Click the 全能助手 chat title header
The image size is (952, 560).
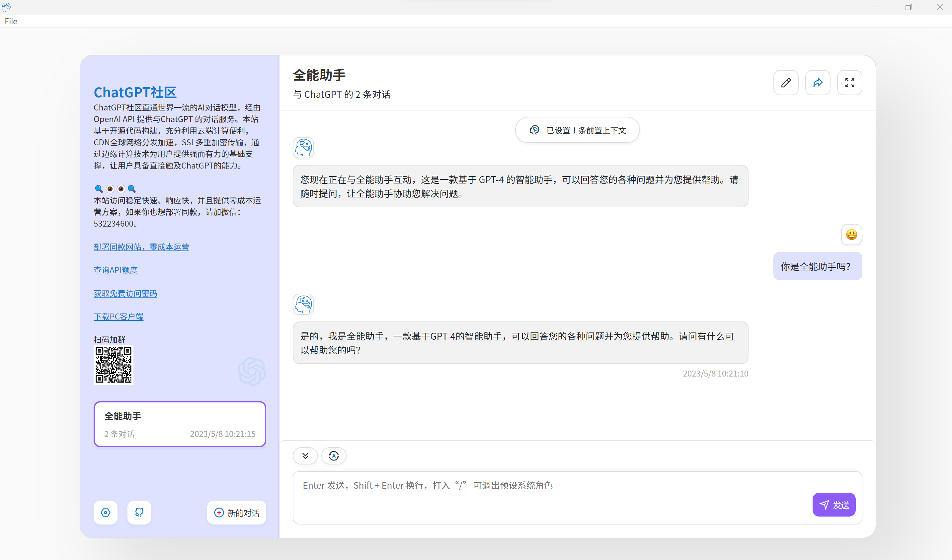pyautogui.click(x=319, y=75)
